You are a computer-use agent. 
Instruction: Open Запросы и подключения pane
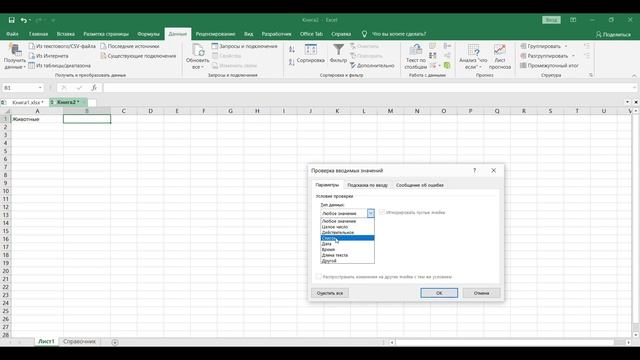click(x=244, y=46)
